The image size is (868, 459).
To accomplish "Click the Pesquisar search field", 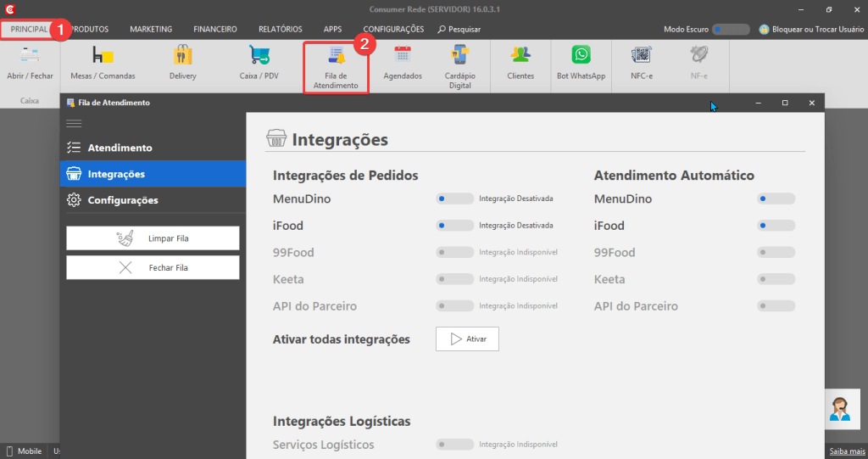I will [459, 30].
